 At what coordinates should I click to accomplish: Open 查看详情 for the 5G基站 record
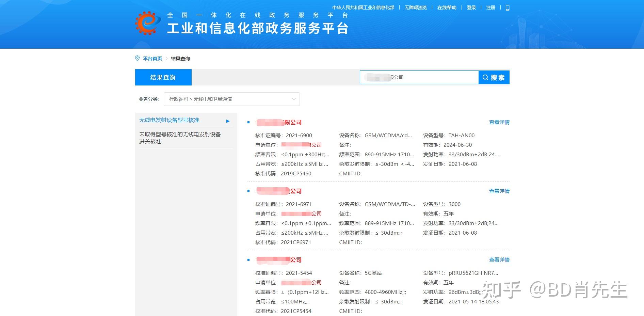499,259
